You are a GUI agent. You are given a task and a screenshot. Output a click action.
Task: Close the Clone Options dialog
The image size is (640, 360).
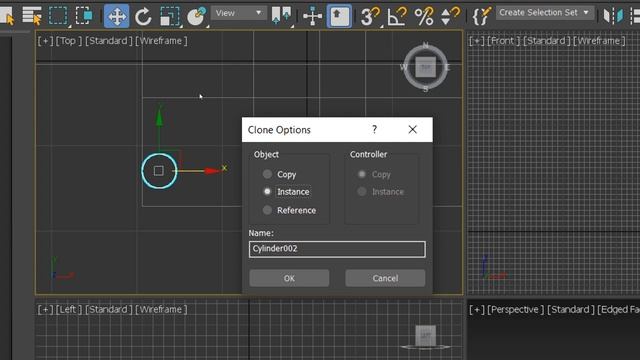[413, 130]
